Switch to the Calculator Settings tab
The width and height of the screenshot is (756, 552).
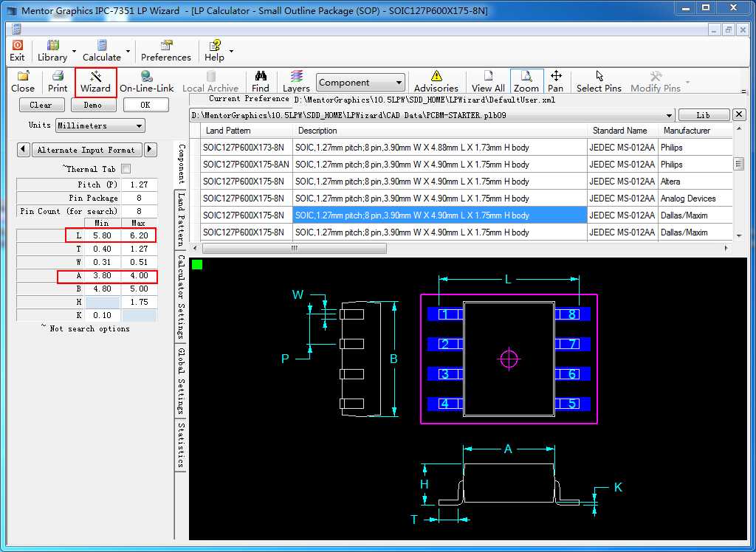pos(181,297)
